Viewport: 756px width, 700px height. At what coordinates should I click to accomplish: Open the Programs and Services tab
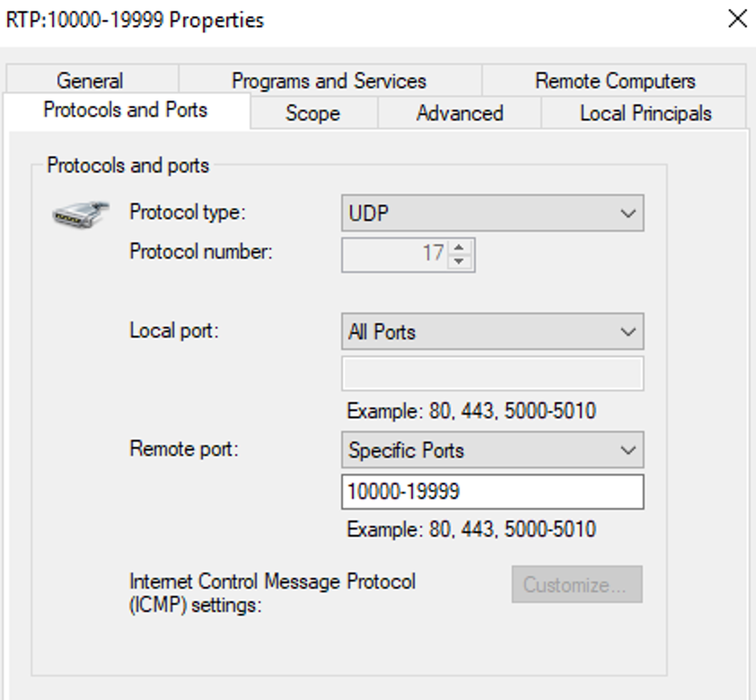pos(329,81)
